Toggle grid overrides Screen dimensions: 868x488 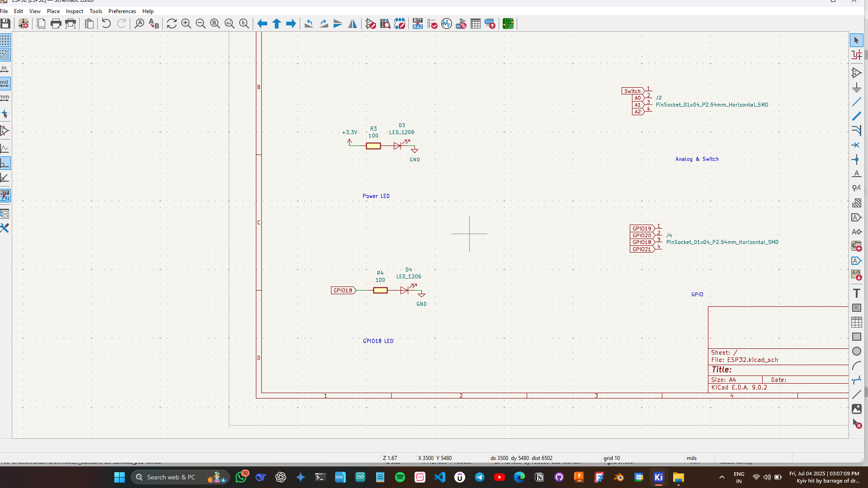pyautogui.click(x=5, y=55)
